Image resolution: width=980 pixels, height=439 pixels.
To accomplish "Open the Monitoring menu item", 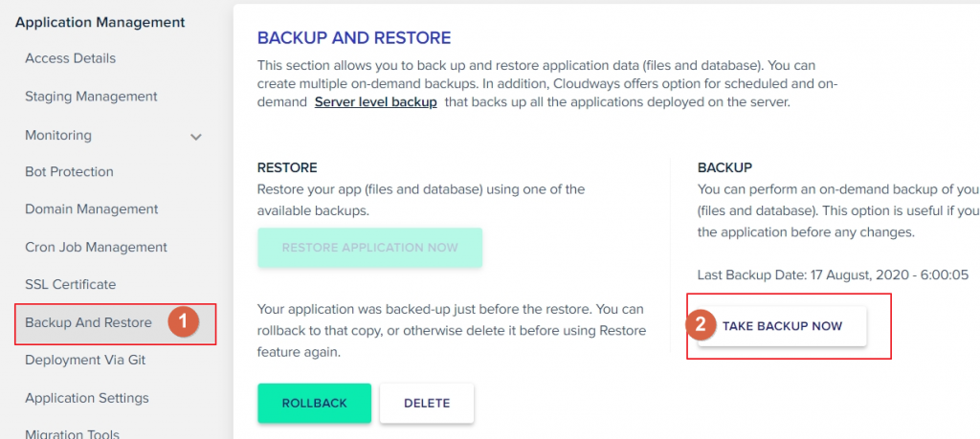I will (58, 135).
